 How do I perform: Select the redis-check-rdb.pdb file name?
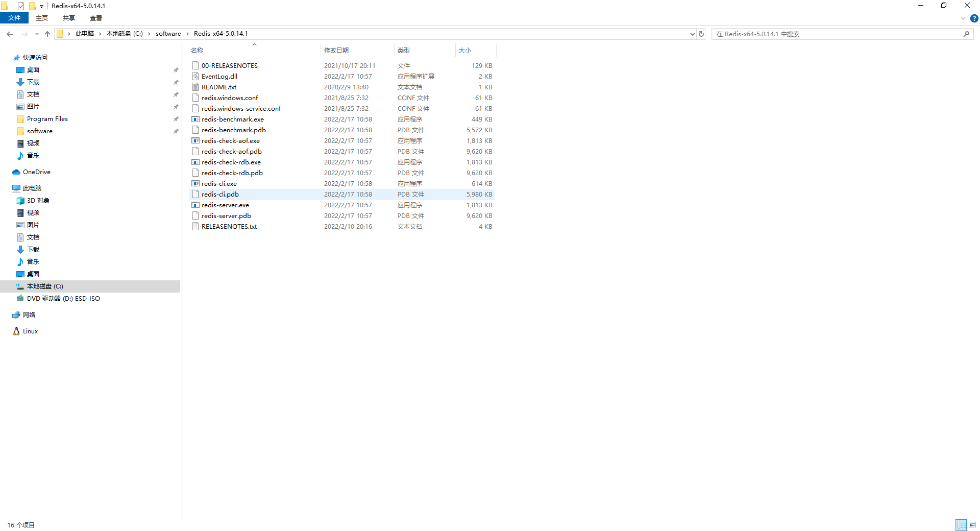tap(232, 173)
